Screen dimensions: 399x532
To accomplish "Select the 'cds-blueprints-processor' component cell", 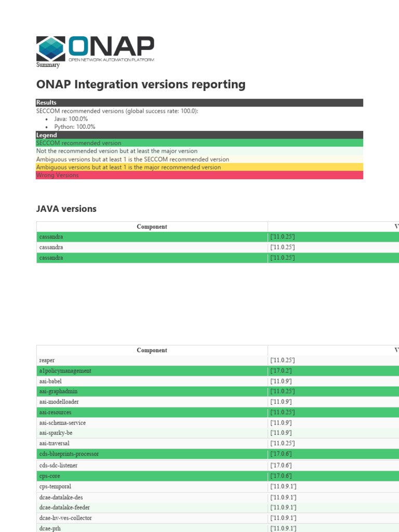I will [x=152, y=454].
